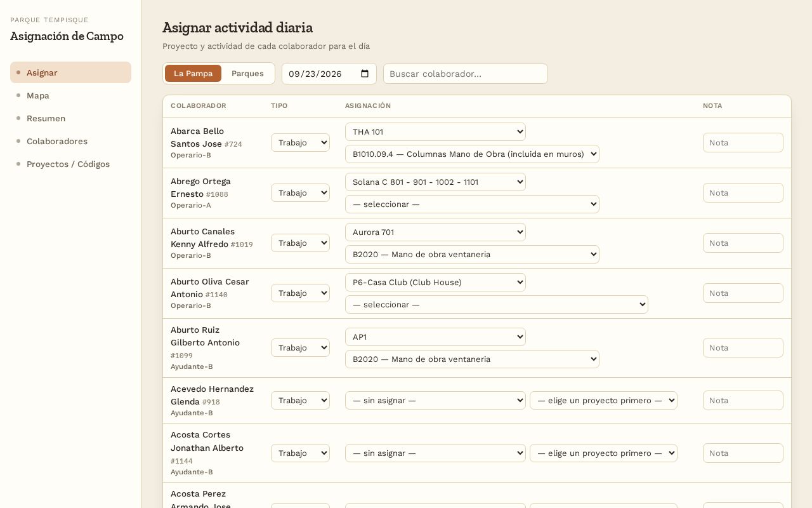The width and height of the screenshot is (812, 508).
Task: Open the sin asignar dropdown for Acevedo Hernandez Glenda
Action: click(435, 401)
